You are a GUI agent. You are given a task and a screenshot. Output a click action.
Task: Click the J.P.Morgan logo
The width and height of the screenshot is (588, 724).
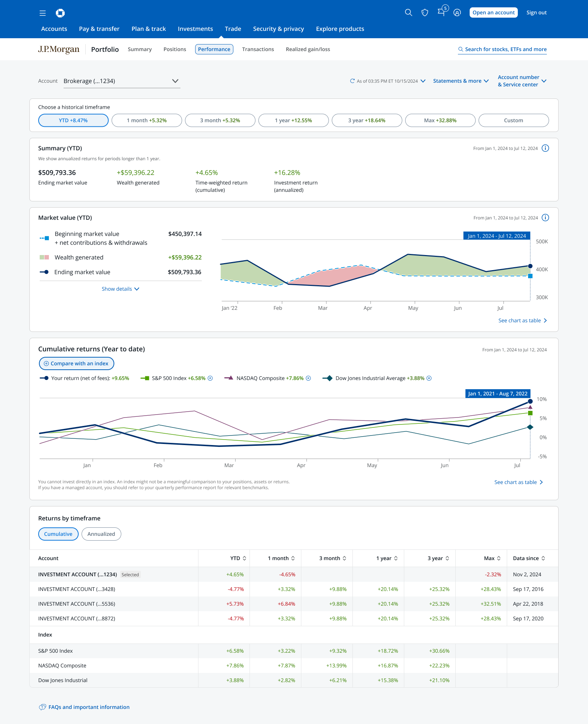tap(59, 49)
